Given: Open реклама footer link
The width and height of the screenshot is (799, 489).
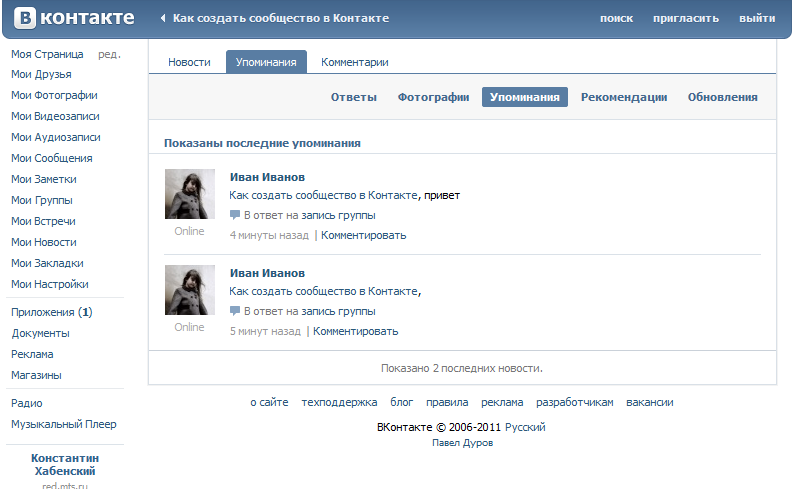Looking at the screenshot, I should [502, 402].
